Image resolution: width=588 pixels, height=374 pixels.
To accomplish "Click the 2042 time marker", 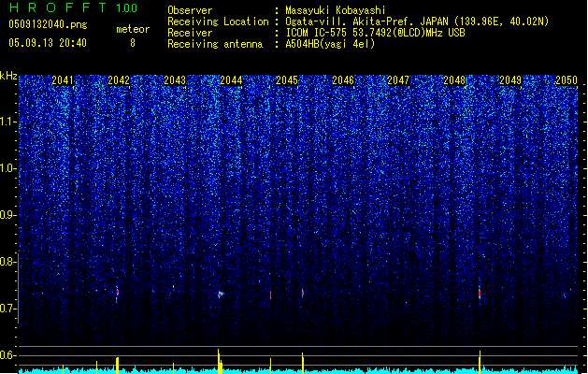I will [119, 80].
